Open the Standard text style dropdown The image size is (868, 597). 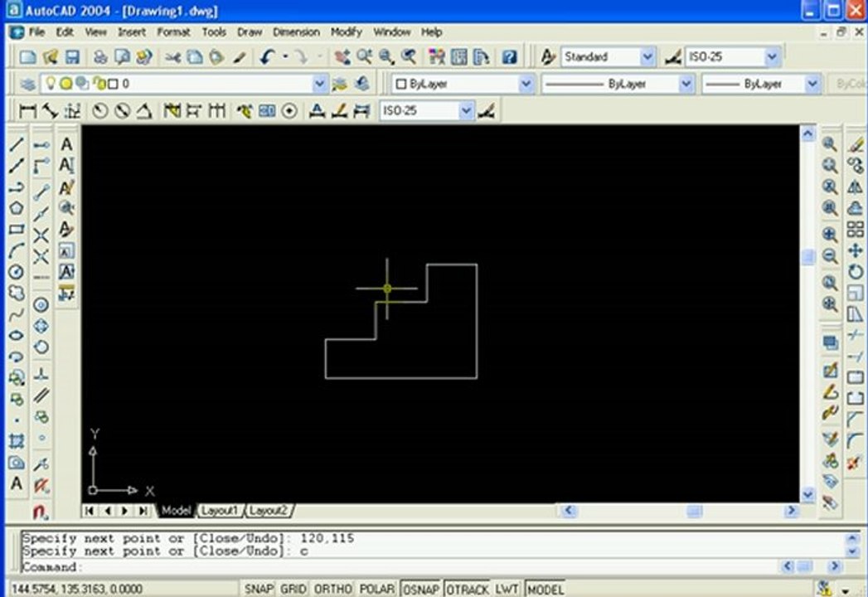click(647, 56)
